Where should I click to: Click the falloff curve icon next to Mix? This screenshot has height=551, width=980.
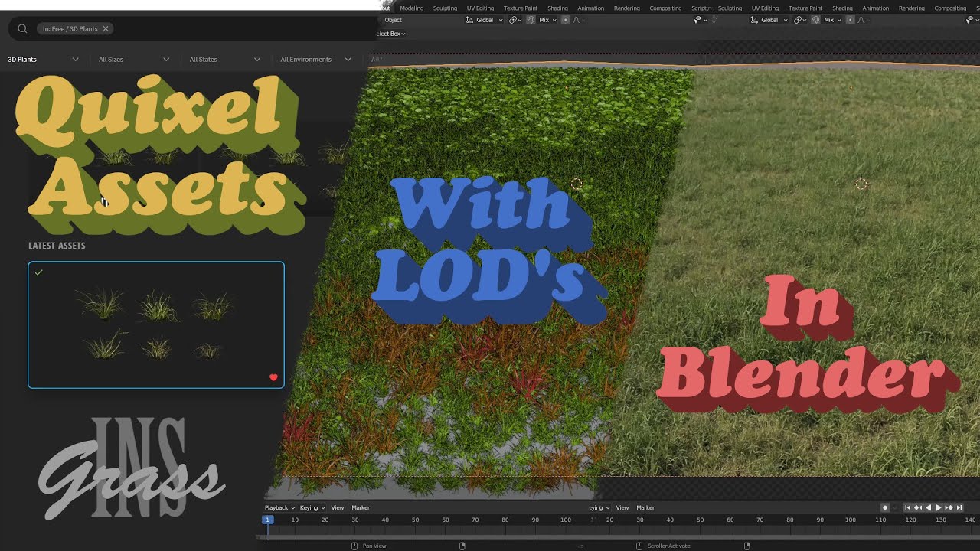[576, 20]
